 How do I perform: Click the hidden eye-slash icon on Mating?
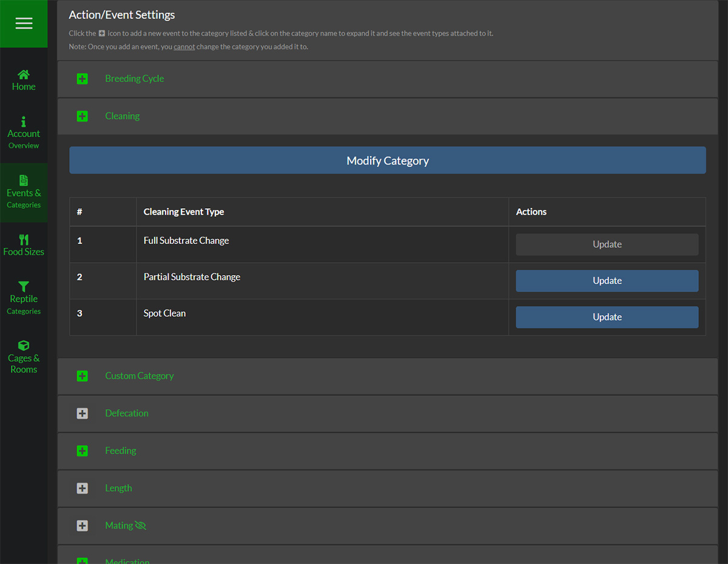click(x=141, y=526)
